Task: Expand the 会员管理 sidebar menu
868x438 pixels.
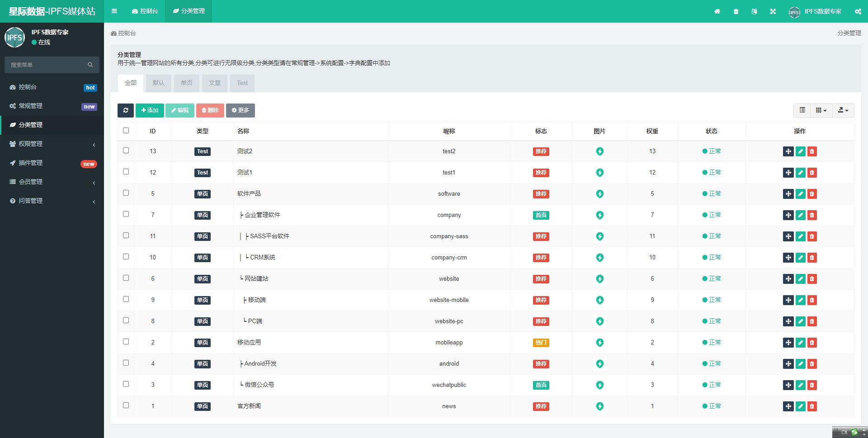Action: pos(52,182)
